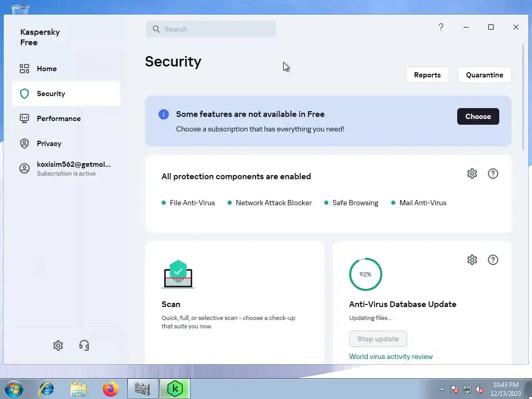532x399 pixels.
Task: Click the Anti-Virus Database Update title
Action: (x=403, y=304)
